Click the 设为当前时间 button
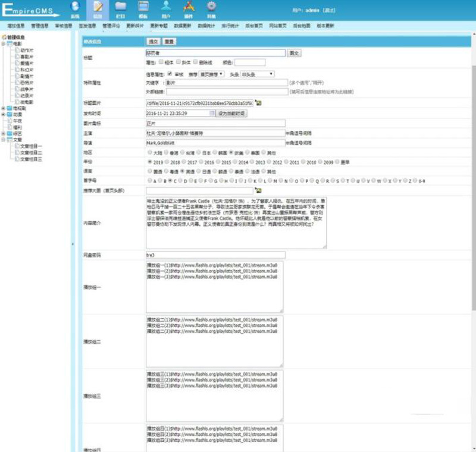Image resolution: width=476 pixels, height=452 pixels. coord(232,113)
